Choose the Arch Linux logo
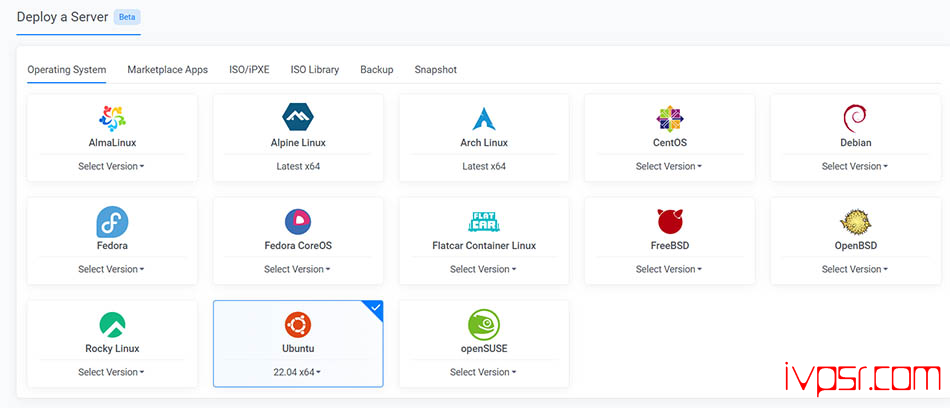950x408 pixels. point(484,118)
